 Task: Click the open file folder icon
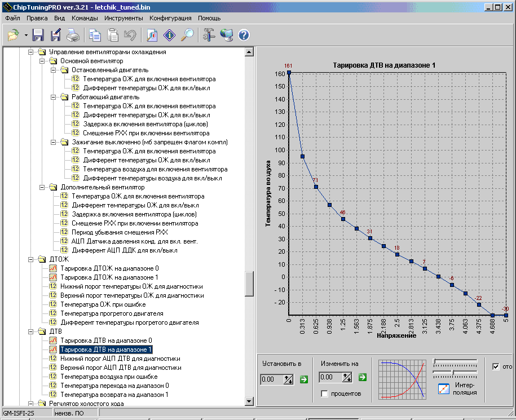click(12, 36)
